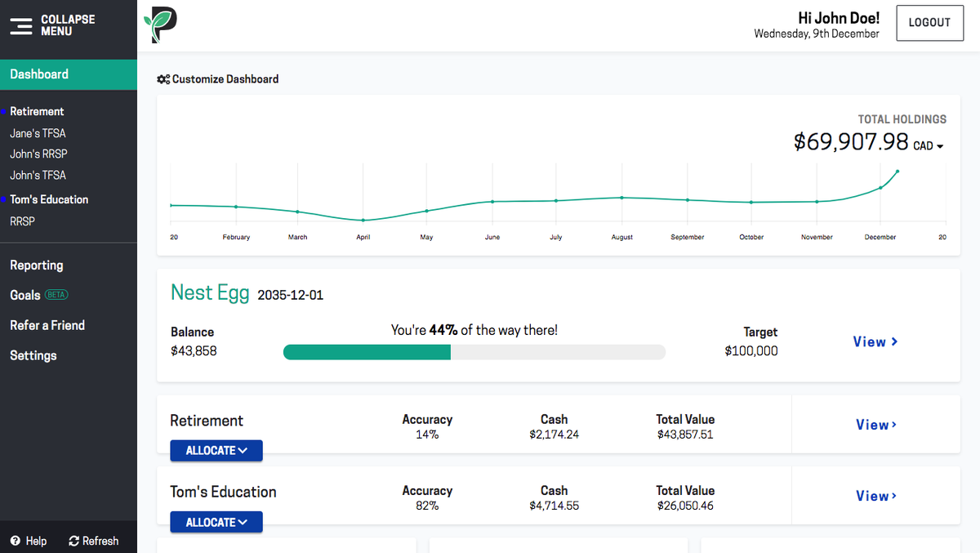980x553 pixels.
Task: Select Retirement group in sidebar
Action: [x=37, y=111]
